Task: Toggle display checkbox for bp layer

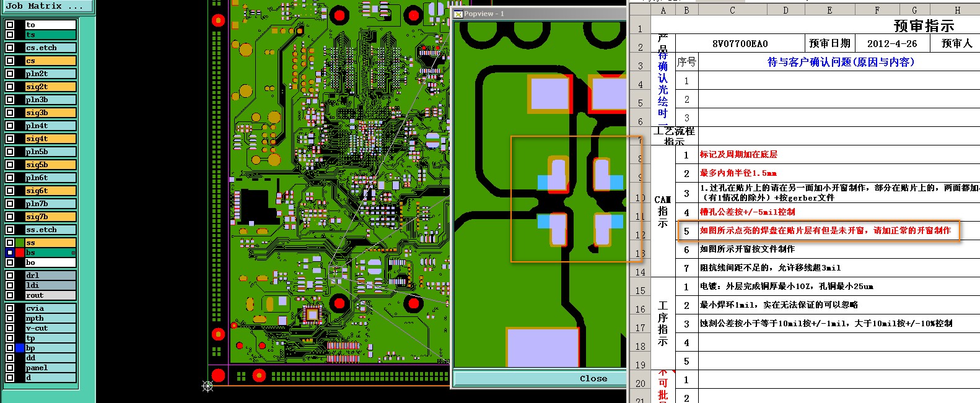Action: pyautogui.click(x=10, y=348)
